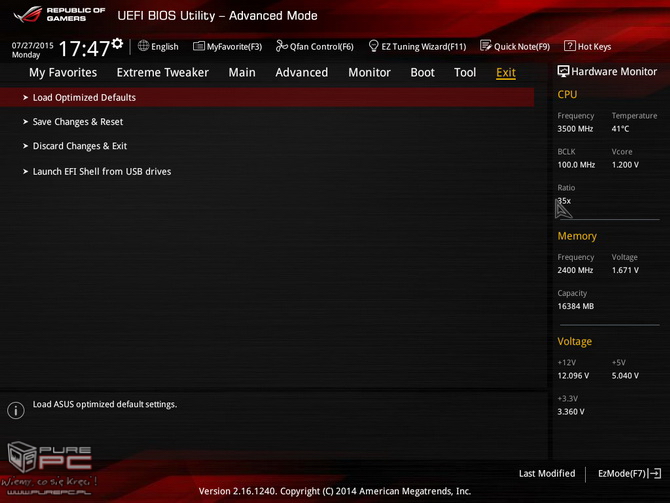This screenshot has height=503, width=670.
Task: Click the clock settings gear icon
Action: pyautogui.click(x=117, y=43)
